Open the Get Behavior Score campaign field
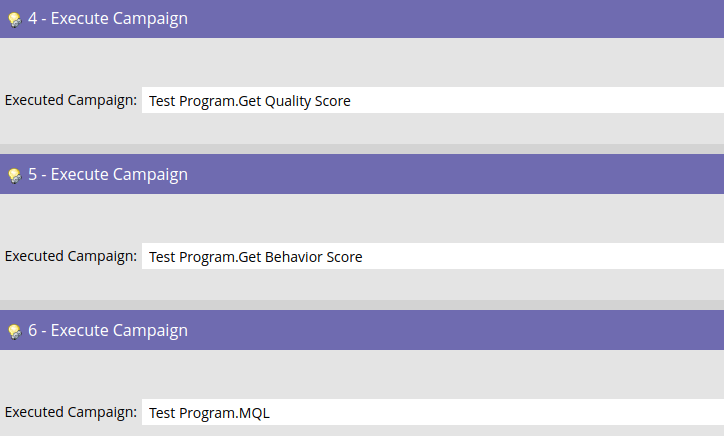724x436 pixels. [x=433, y=256]
